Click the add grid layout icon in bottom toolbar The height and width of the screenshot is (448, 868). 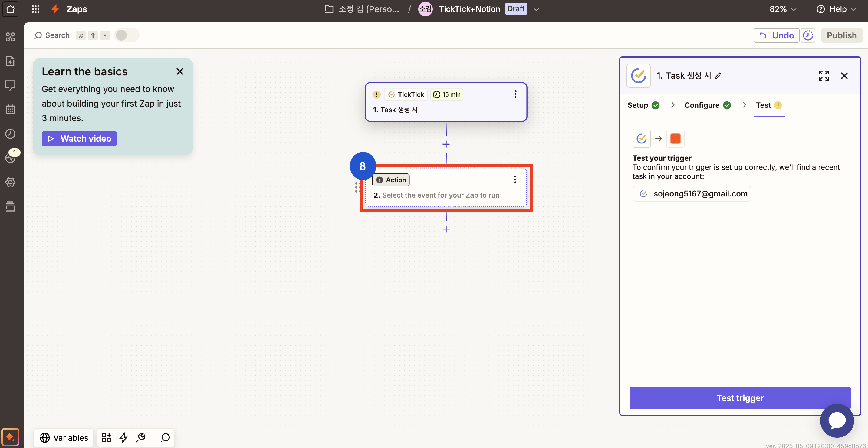click(107, 437)
